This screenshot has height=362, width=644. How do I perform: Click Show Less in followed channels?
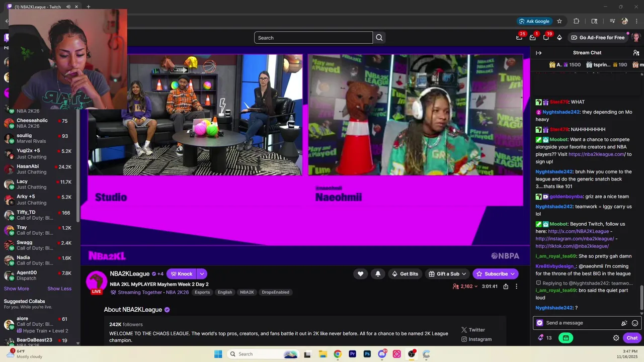point(59,289)
